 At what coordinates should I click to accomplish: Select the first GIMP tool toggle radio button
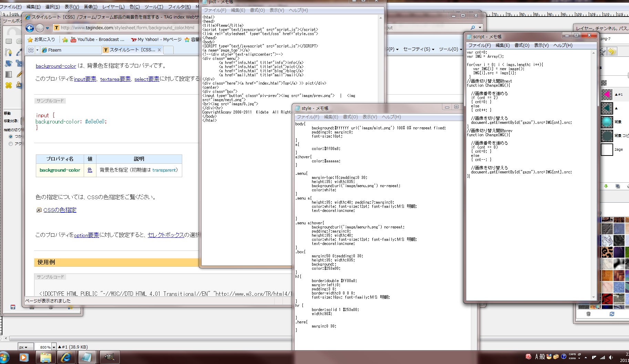(x=11, y=137)
